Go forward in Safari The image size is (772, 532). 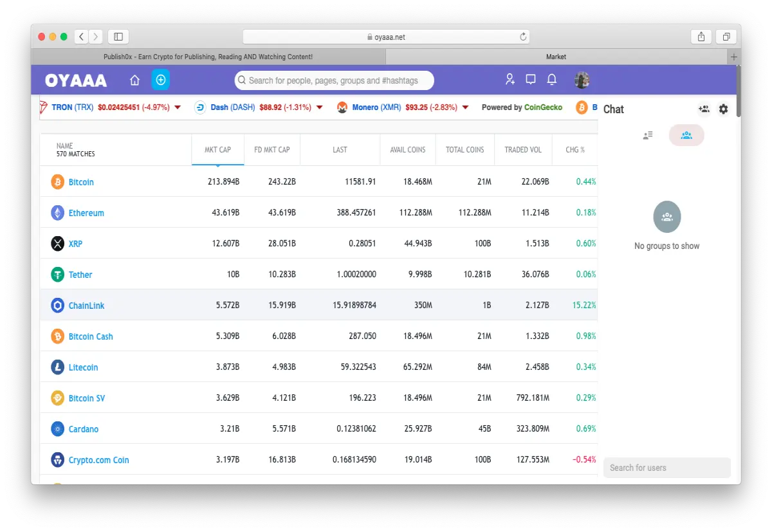[95, 37]
